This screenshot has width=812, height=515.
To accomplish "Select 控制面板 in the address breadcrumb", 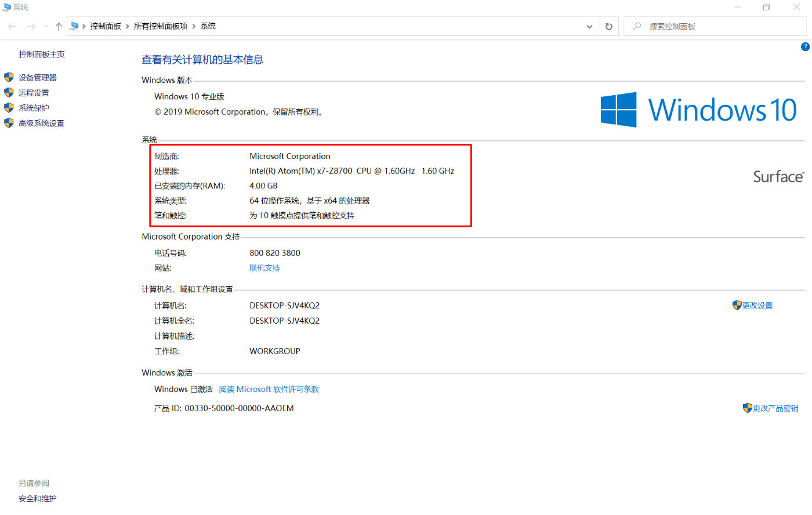I will (106, 26).
